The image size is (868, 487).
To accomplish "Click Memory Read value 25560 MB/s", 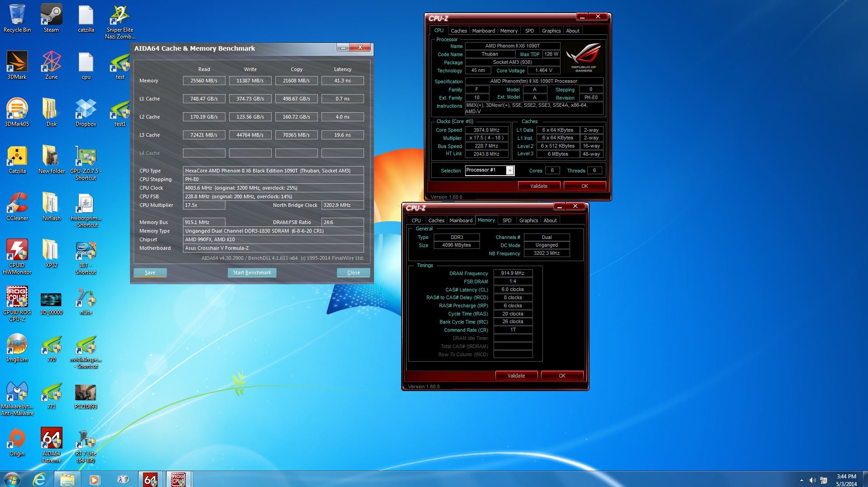I will [204, 81].
